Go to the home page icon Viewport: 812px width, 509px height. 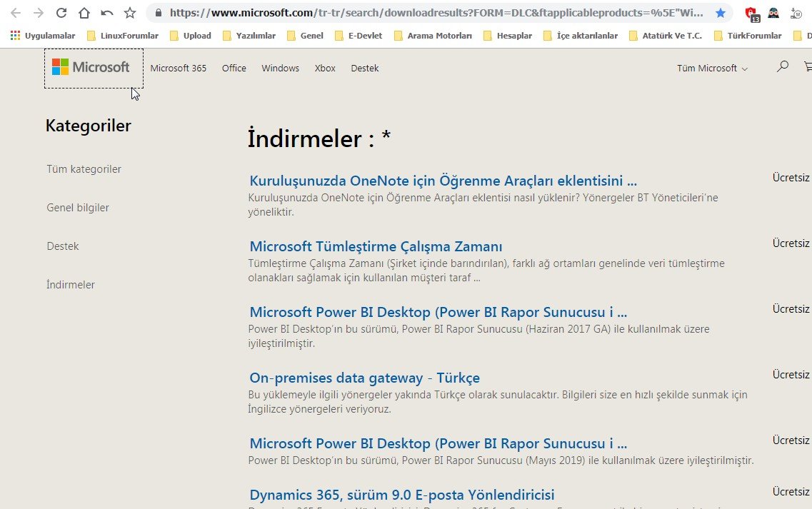[84, 13]
